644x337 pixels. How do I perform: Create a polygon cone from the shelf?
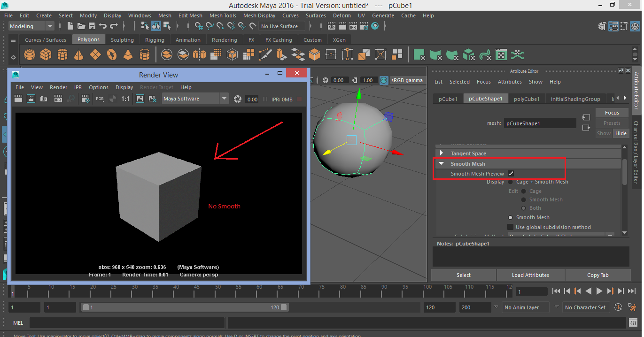79,55
